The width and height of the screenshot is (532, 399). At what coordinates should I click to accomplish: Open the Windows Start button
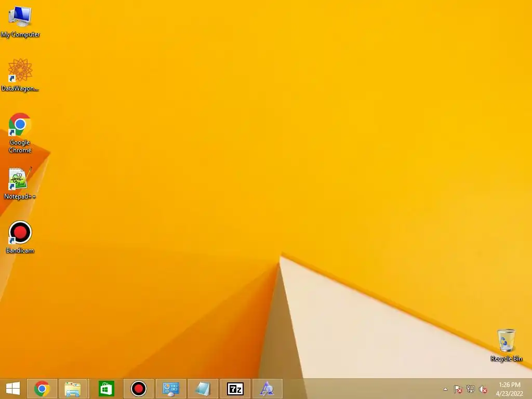coord(13,389)
